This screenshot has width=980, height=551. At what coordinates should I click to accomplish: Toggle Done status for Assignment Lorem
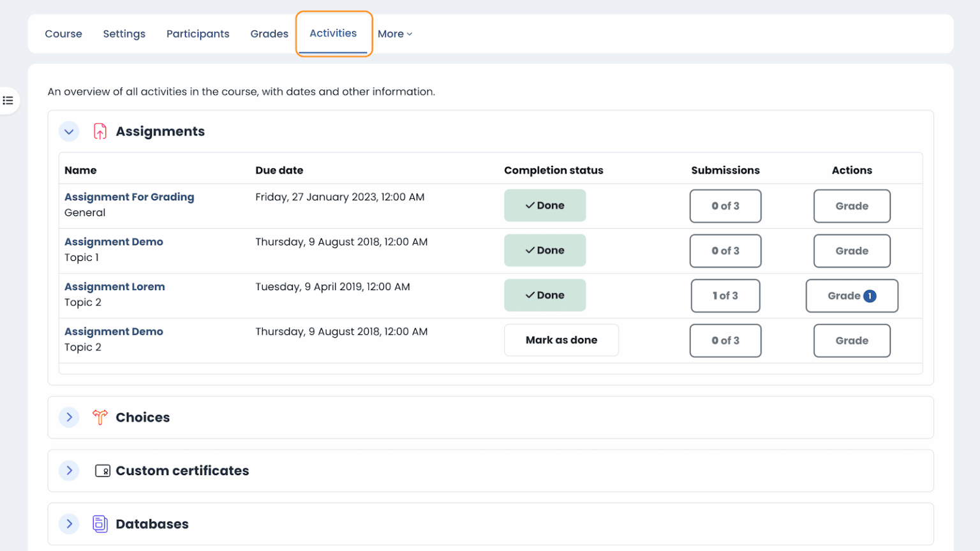[544, 295]
